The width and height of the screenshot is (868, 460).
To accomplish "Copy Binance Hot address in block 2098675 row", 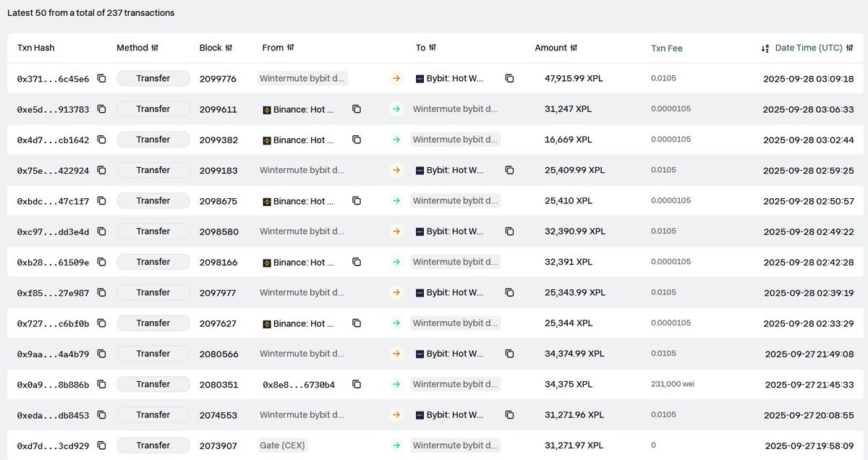I will 356,200.
